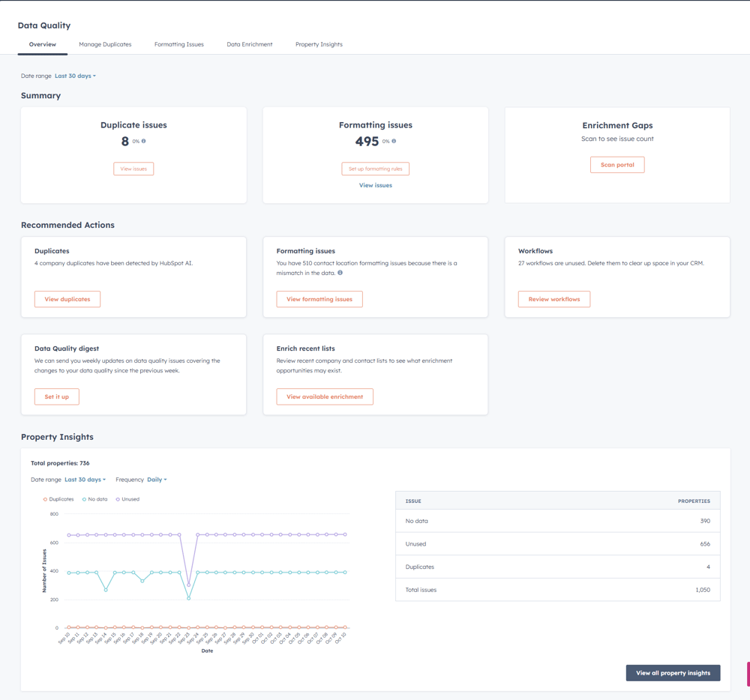
Task: Click info icon beside Formatting issues percentage
Action: [x=394, y=141]
